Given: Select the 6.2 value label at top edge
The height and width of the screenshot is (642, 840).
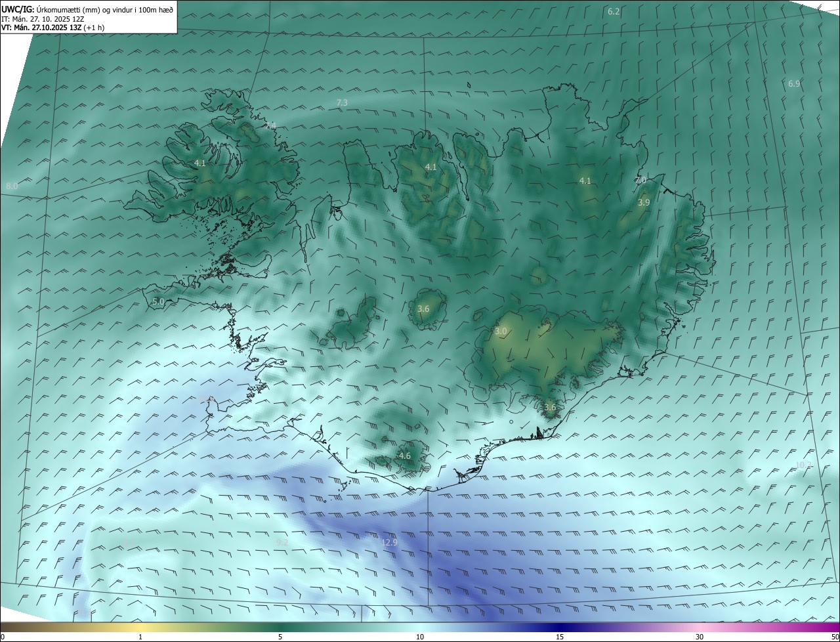Looking at the screenshot, I should click(x=614, y=11).
